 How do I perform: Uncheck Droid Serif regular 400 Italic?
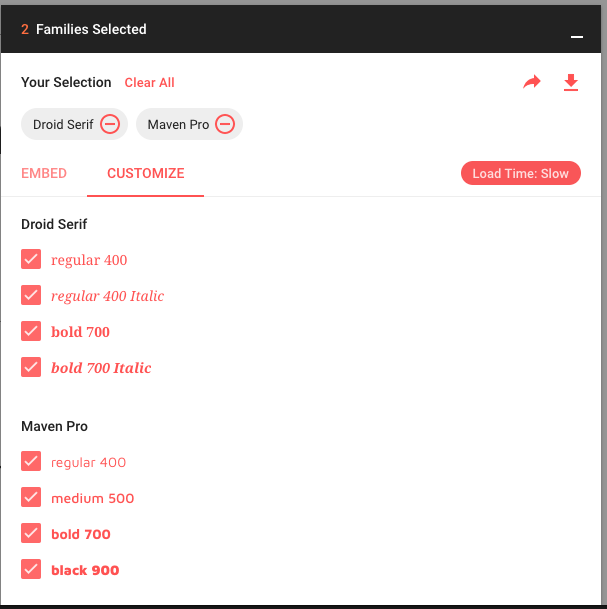(31, 296)
